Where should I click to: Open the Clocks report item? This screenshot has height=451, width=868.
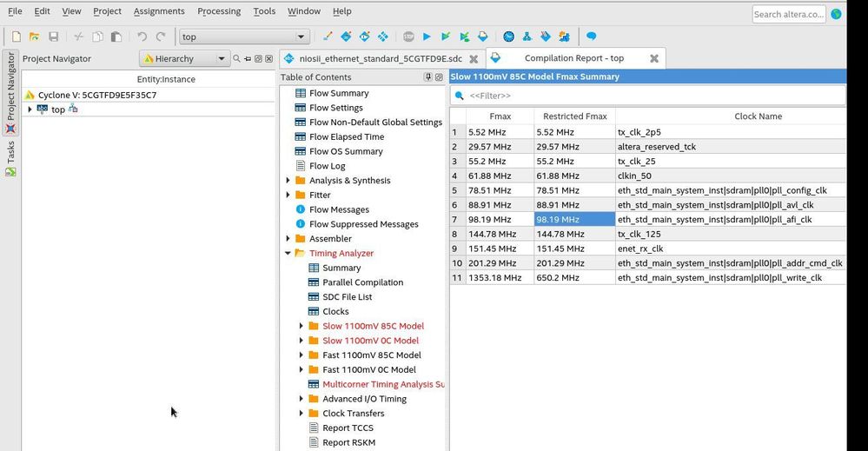click(x=335, y=311)
